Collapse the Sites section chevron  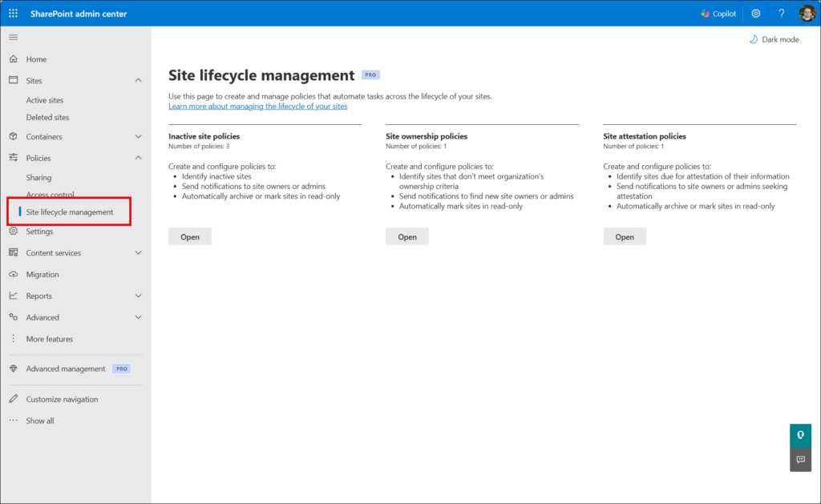coord(138,81)
